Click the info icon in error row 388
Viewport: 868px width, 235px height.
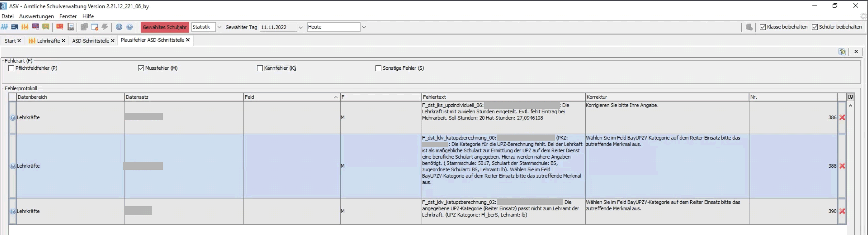(12, 166)
